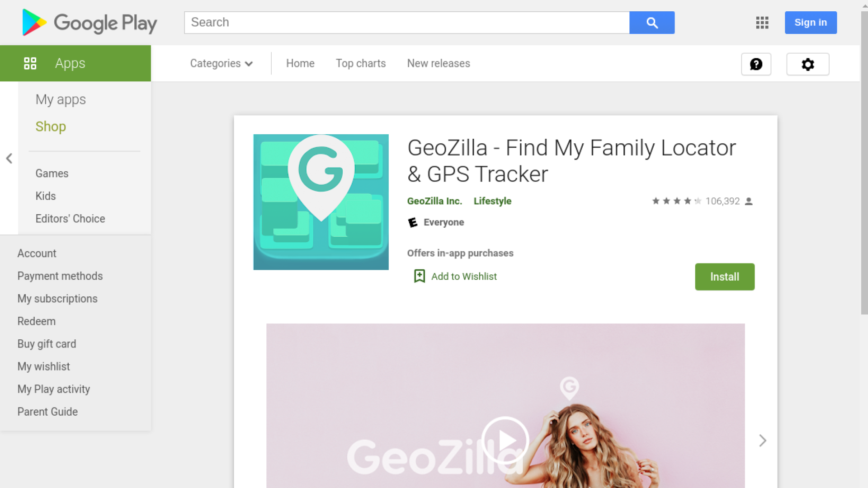Click the ESRB Everyone rating icon

click(412, 222)
